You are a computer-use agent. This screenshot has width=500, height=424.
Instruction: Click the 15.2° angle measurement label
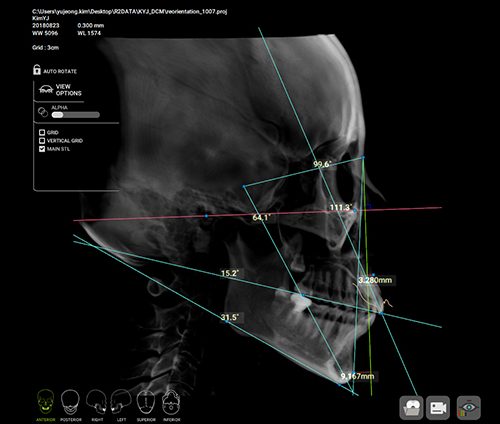(230, 273)
